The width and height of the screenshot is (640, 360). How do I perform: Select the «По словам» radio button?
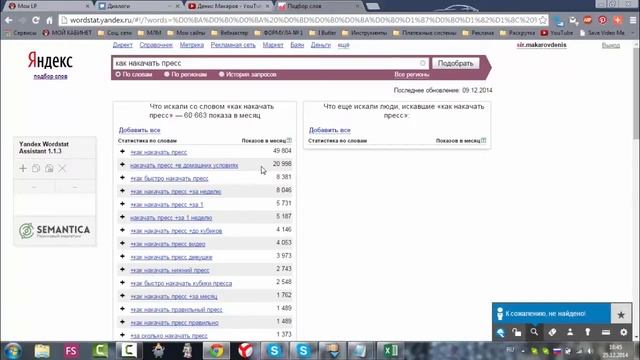(x=118, y=74)
